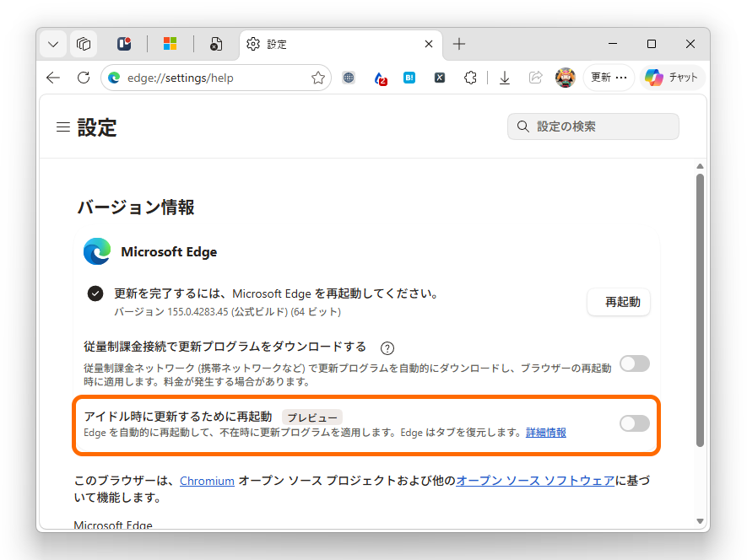Open the Chromium link

pyautogui.click(x=207, y=481)
